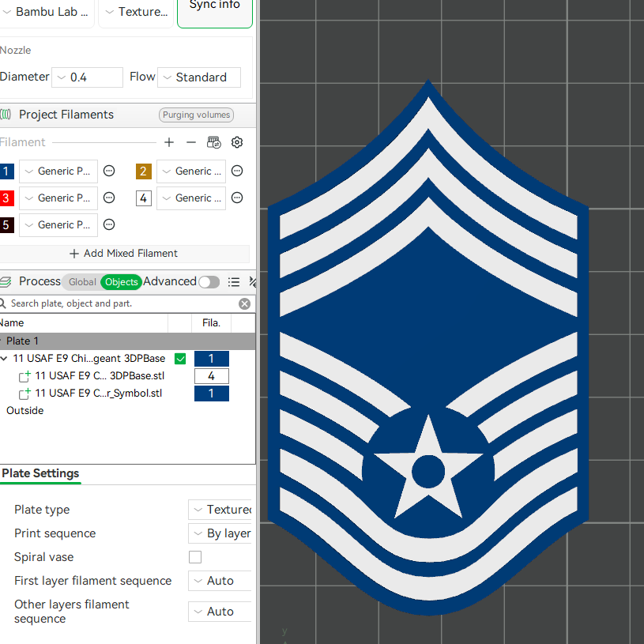The image size is (644, 644).
Task: Change filament cell of 3DPBase object row
Action: (x=212, y=359)
